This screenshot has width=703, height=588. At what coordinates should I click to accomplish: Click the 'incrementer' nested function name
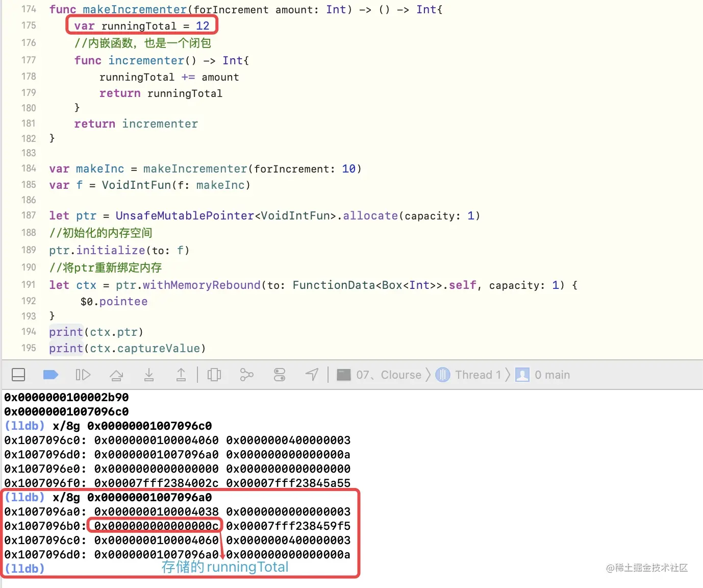146,60
